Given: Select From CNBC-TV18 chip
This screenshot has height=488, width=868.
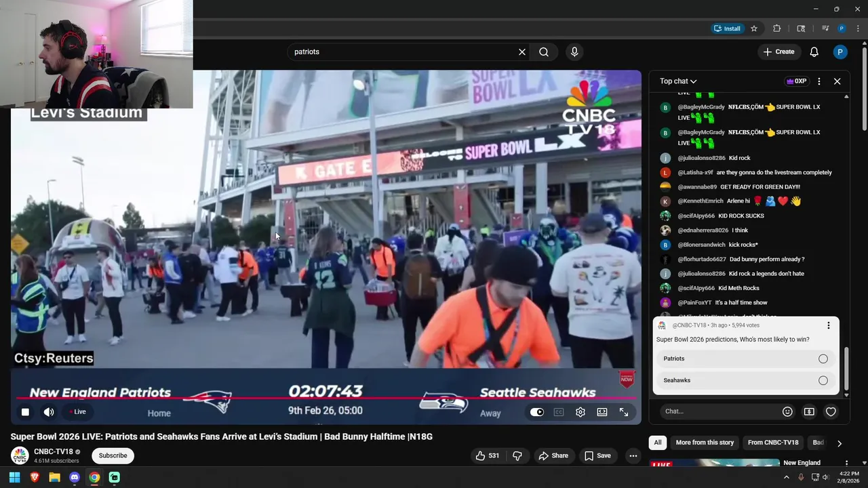Looking at the screenshot, I should (773, 443).
